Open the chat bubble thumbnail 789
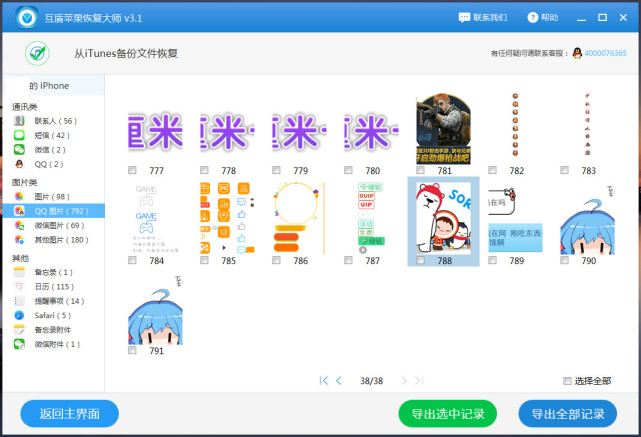This screenshot has height=437, width=641. pyautogui.click(x=515, y=220)
